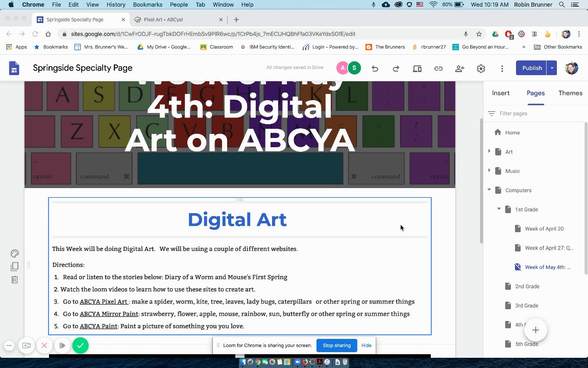Reload the page

pyautogui.click(x=35, y=34)
